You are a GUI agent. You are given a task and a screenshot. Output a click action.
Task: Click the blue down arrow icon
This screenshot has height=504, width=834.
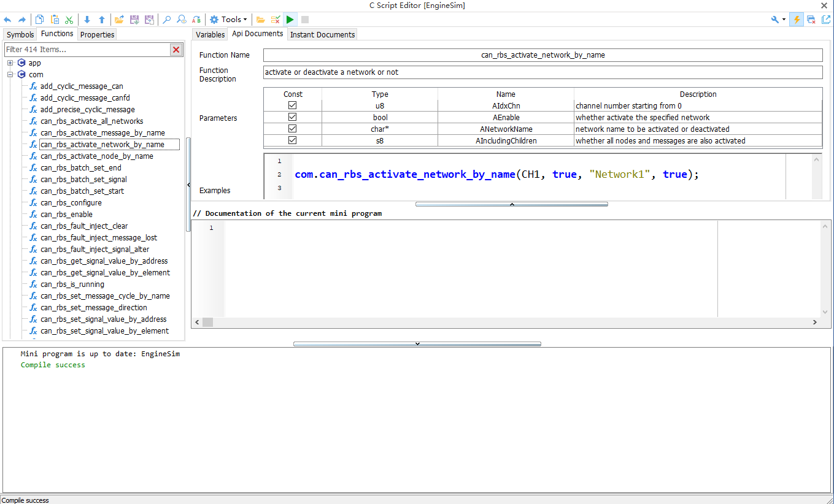pyautogui.click(x=87, y=20)
